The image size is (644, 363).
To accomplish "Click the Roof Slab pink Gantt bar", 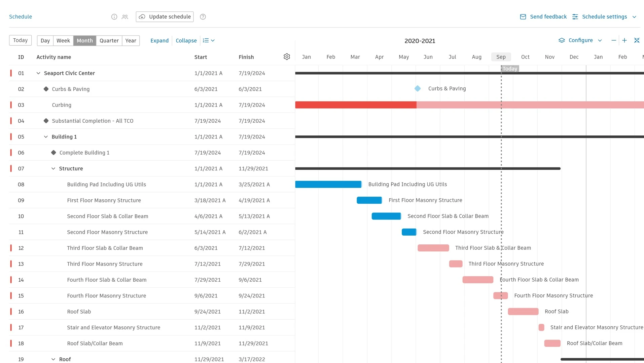I will pos(523,312).
